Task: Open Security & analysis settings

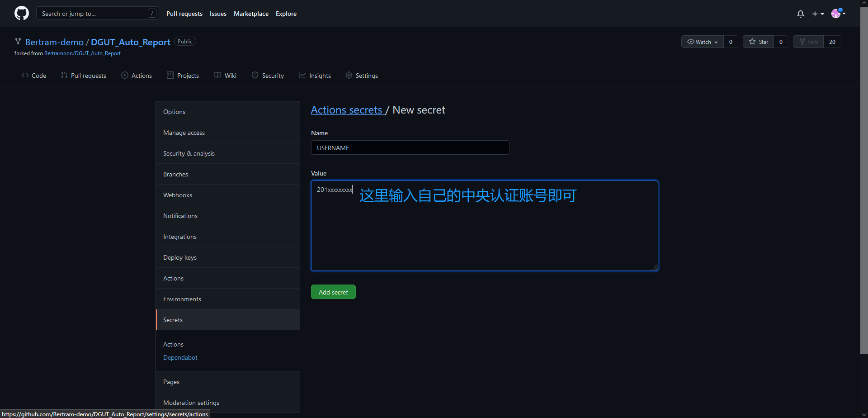Action: coord(228,153)
